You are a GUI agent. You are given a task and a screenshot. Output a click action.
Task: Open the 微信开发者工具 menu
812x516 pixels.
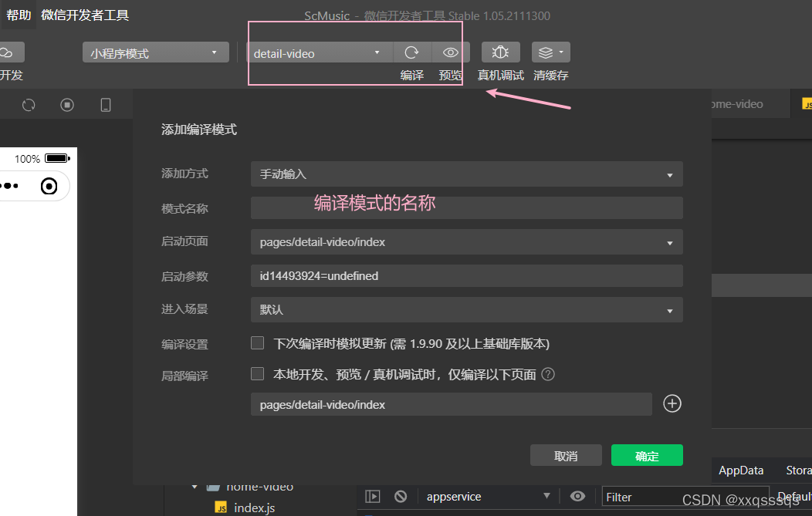tap(85, 15)
